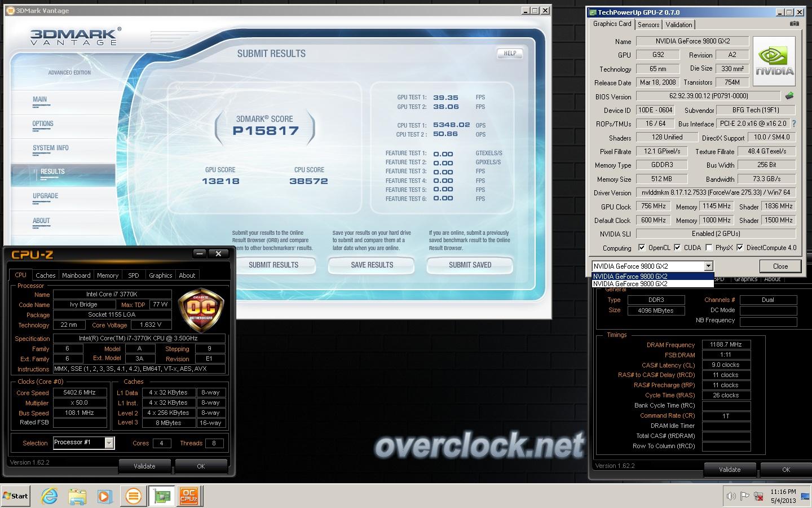Go to ABOUT in 3DMark sidebar
Image resolution: width=812 pixels, height=508 pixels.
(x=41, y=221)
